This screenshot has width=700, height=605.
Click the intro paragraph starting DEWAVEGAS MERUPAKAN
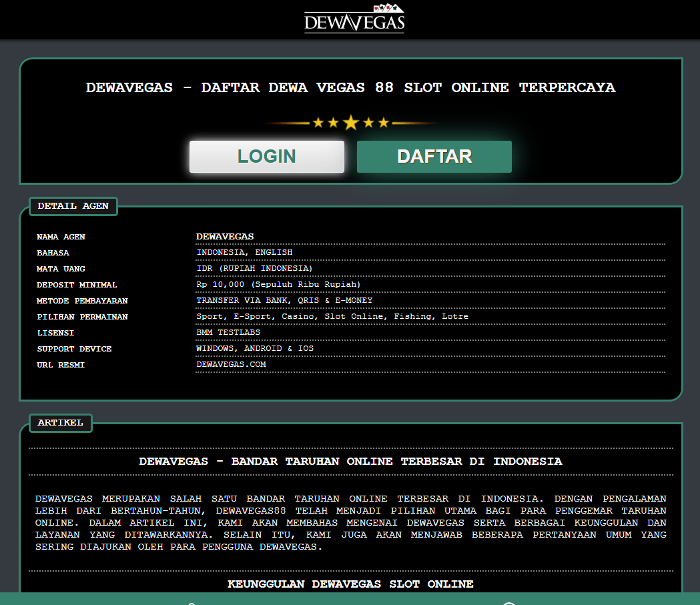click(350, 522)
